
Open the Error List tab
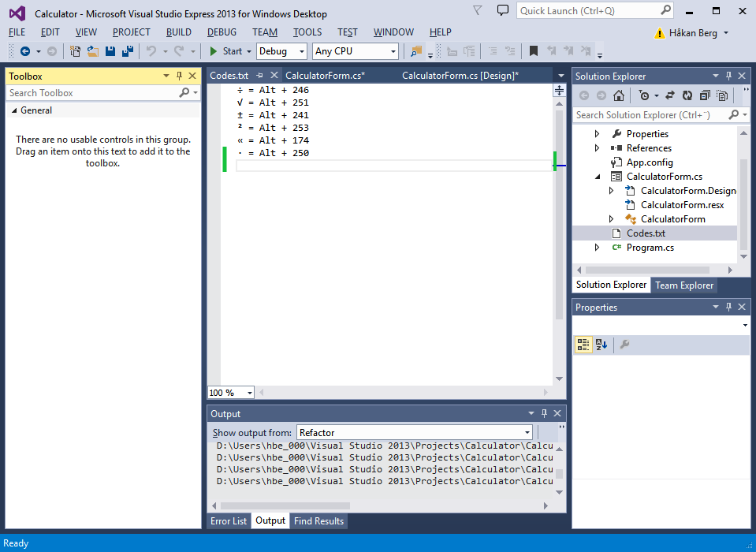(229, 520)
